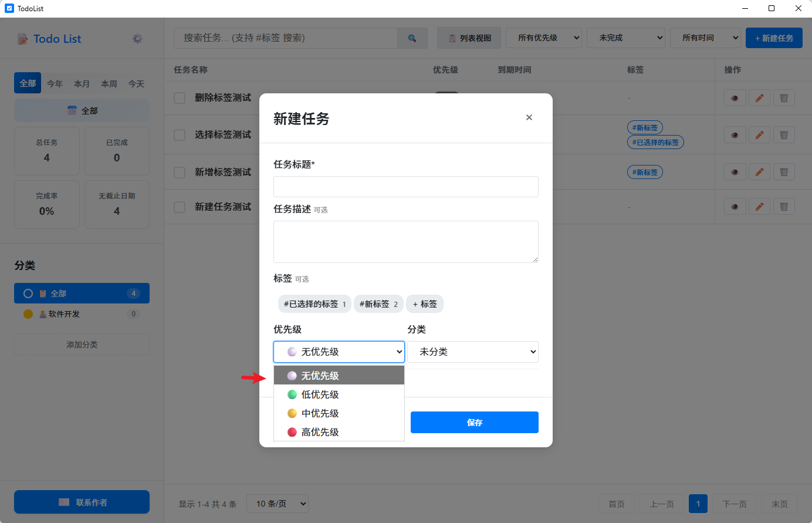812x523 pixels.
Task: Switch to the 本月 time tab
Action: coord(82,84)
